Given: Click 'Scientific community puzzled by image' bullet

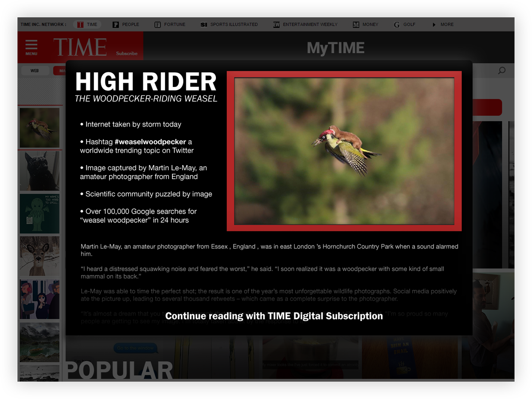Looking at the screenshot, I should tap(146, 194).
